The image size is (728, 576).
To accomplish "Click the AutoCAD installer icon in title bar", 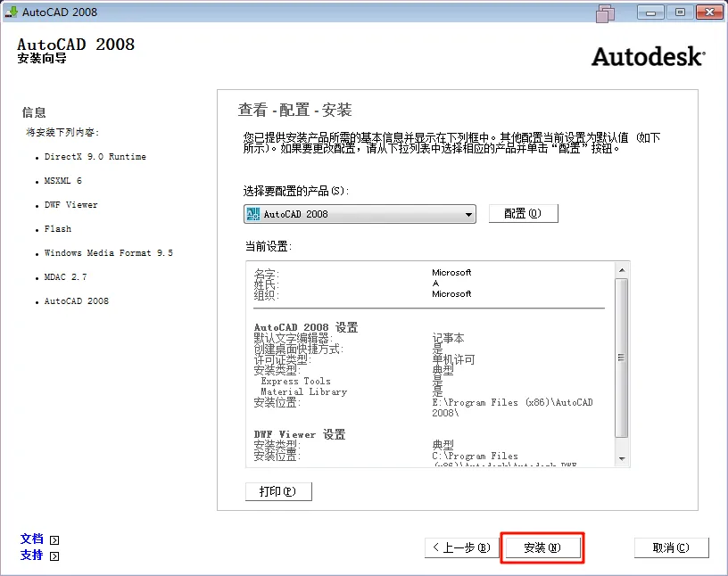I will [x=11, y=12].
